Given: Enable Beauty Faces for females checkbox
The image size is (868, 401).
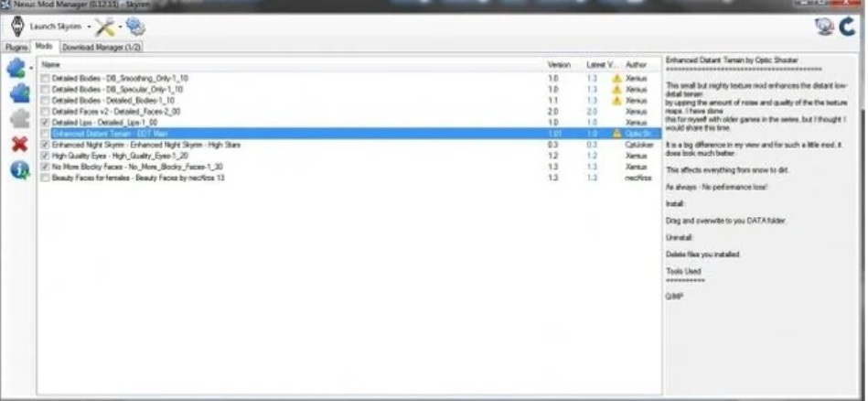Looking at the screenshot, I should click(45, 178).
